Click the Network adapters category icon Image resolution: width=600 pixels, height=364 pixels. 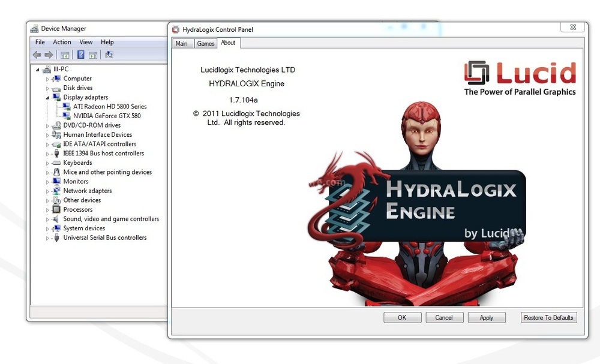click(56, 191)
